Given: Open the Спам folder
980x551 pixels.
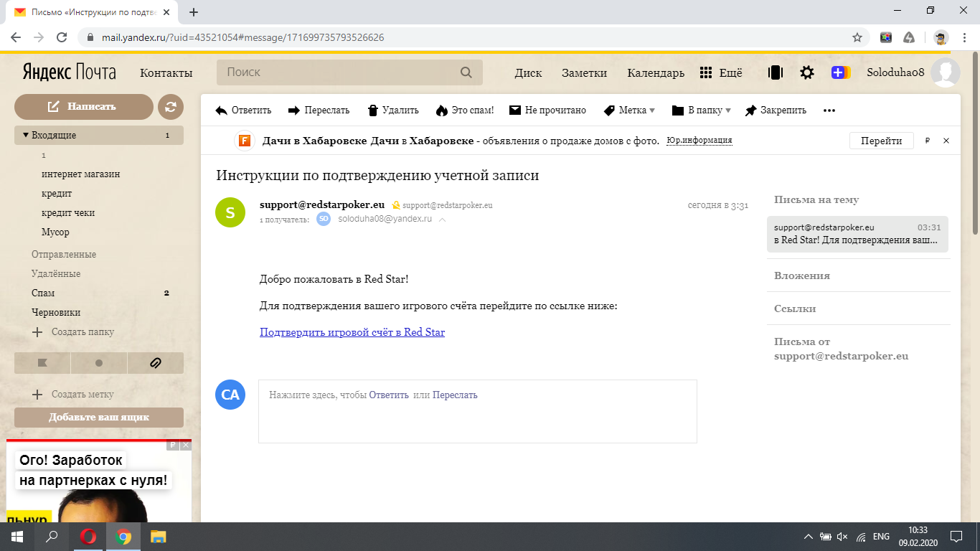Looking at the screenshot, I should [43, 293].
